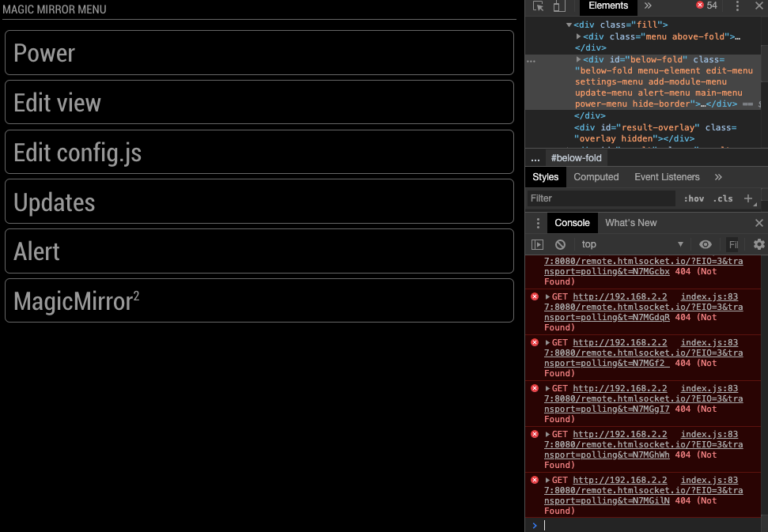The width and height of the screenshot is (768, 532).
Task: Clear the console
Action: (x=560, y=244)
